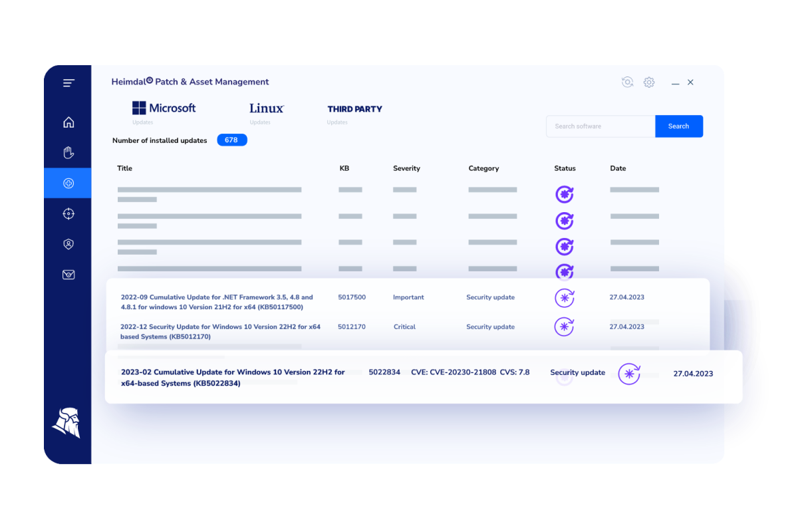
Task: Open the target/scope section from sidebar
Action: pyautogui.click(x=68, y=213)
